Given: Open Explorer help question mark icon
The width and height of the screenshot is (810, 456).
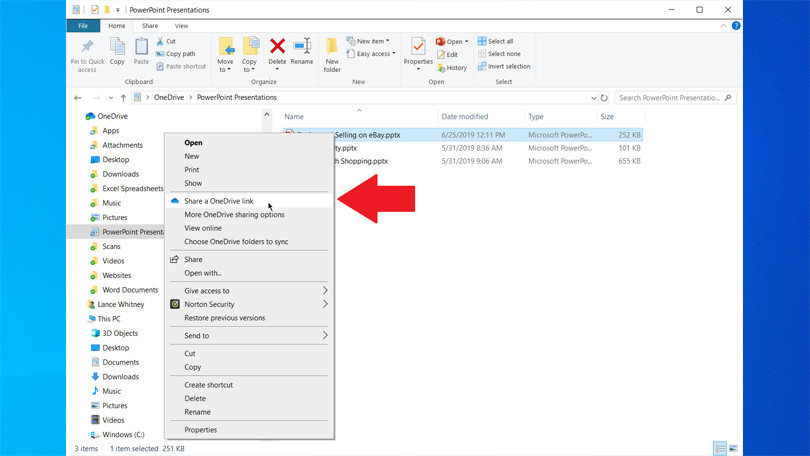Looking at the screenshot, I should click(736, 26).
